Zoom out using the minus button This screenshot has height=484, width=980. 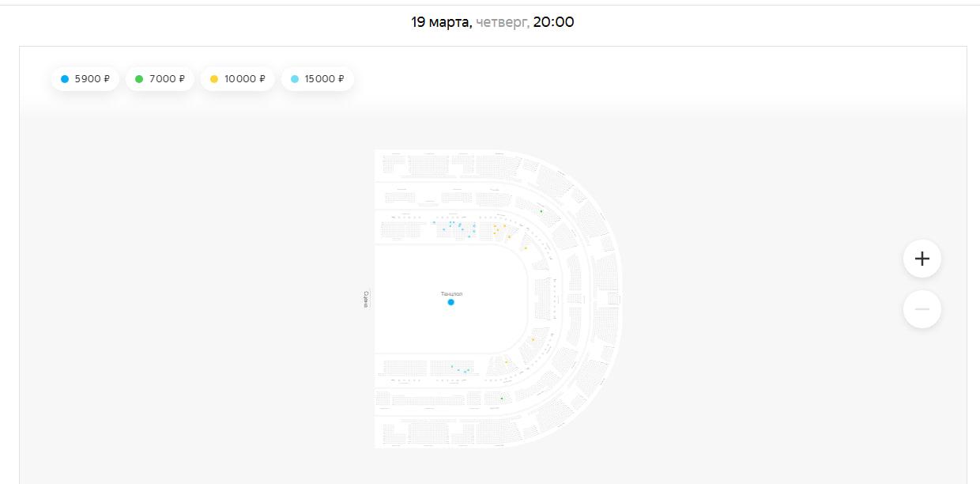(x=922, y=308)
